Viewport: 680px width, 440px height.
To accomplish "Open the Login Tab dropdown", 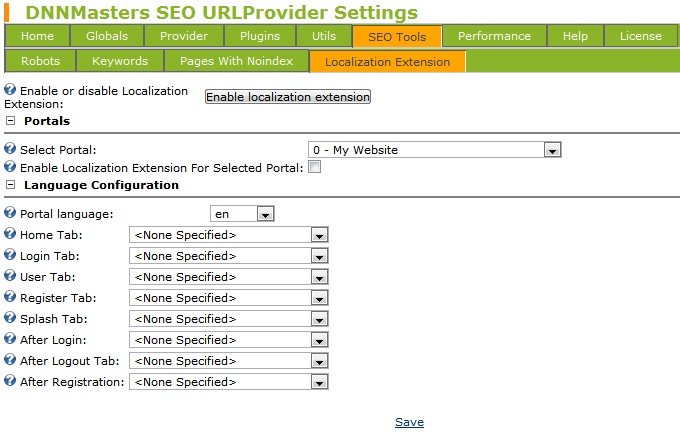I will tap(229, 256).
